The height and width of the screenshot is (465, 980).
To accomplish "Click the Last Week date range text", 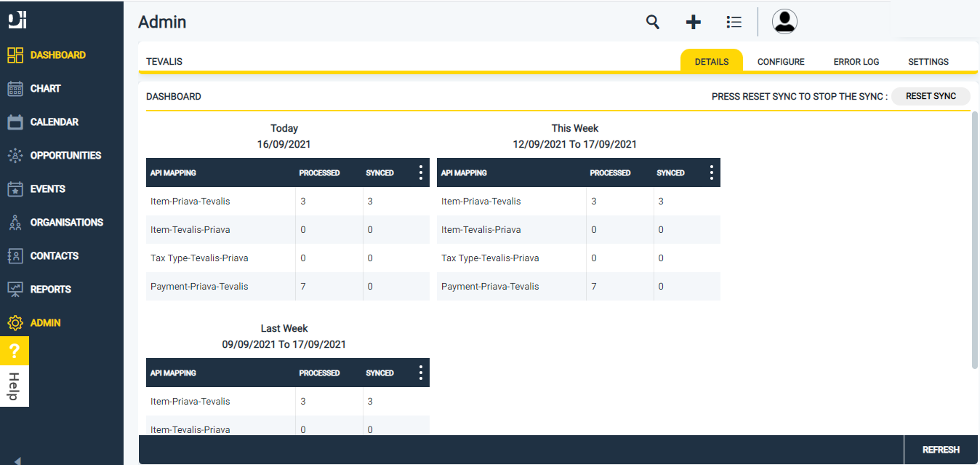I will (x=284, y=344).
